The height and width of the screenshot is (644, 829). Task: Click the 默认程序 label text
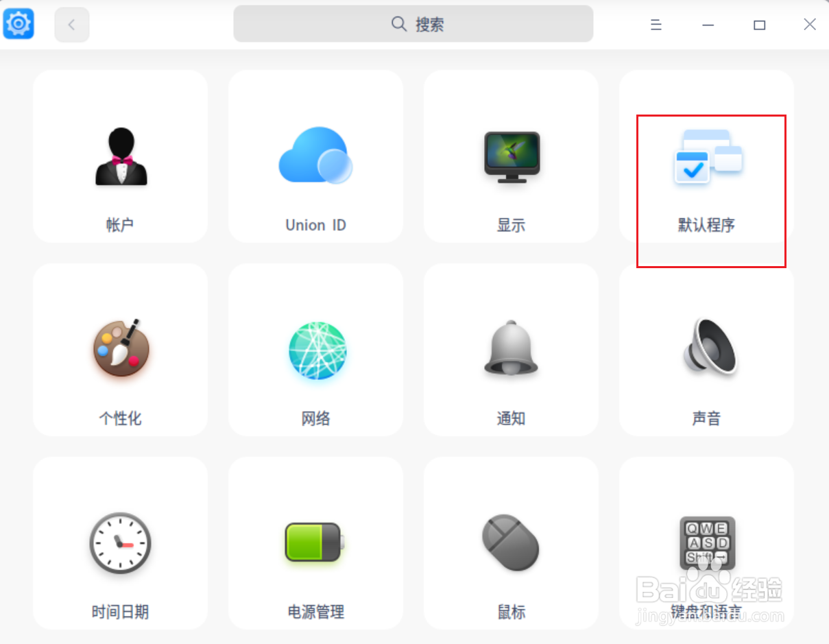(x=706, y=225)
